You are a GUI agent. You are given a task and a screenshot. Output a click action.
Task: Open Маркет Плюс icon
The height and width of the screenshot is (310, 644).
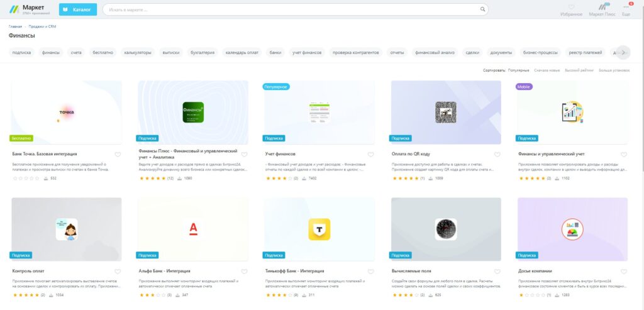603,6
